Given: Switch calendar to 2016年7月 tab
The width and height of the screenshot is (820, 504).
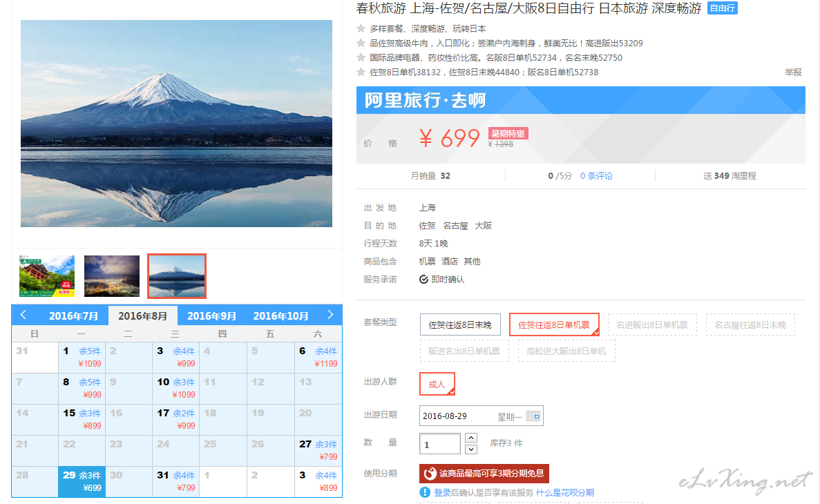Looking at the screenshot, I should (73, 316).
